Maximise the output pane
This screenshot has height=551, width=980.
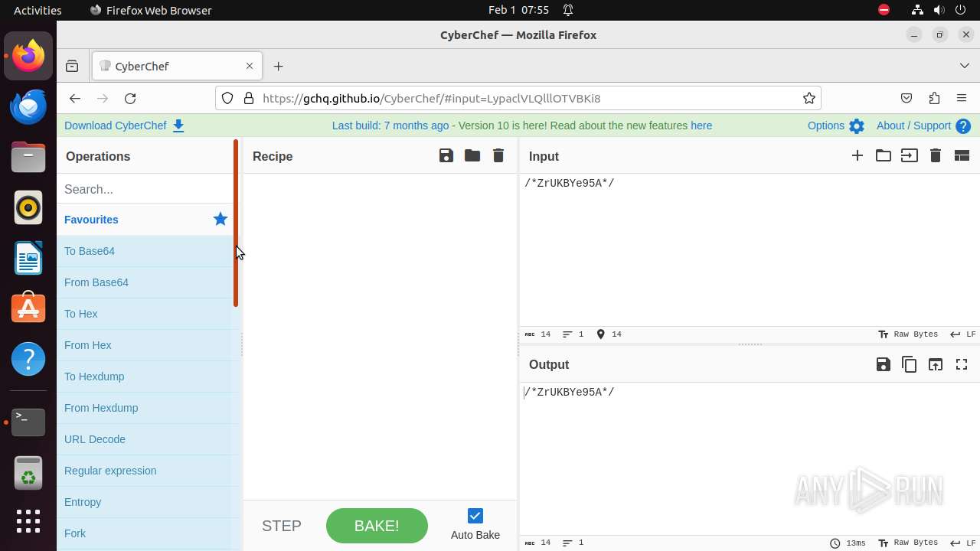(x=962, y=364)
